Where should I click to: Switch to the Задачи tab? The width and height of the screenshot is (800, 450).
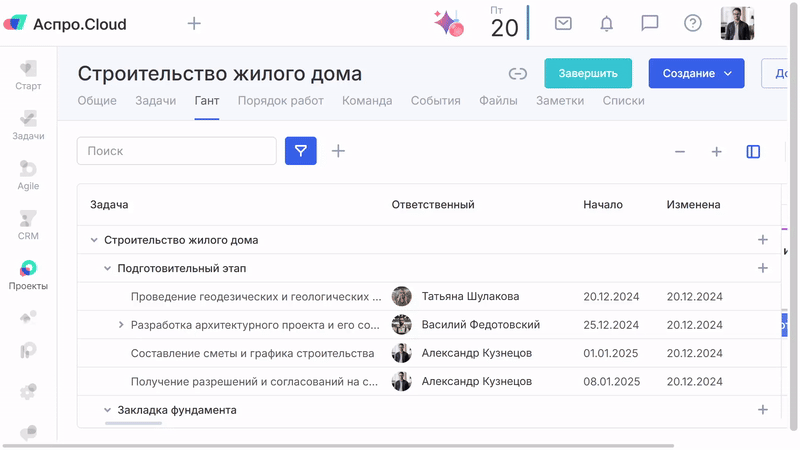point(155,101)
